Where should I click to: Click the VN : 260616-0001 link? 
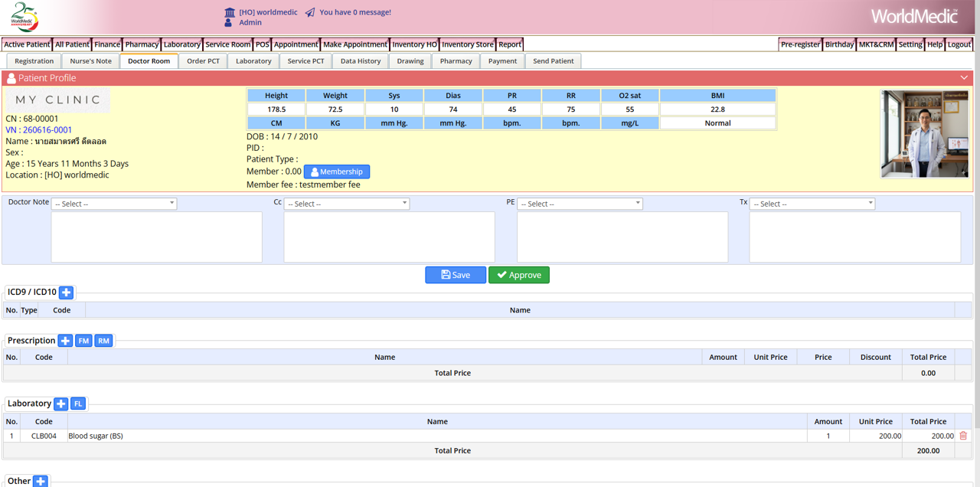(39, 130)
